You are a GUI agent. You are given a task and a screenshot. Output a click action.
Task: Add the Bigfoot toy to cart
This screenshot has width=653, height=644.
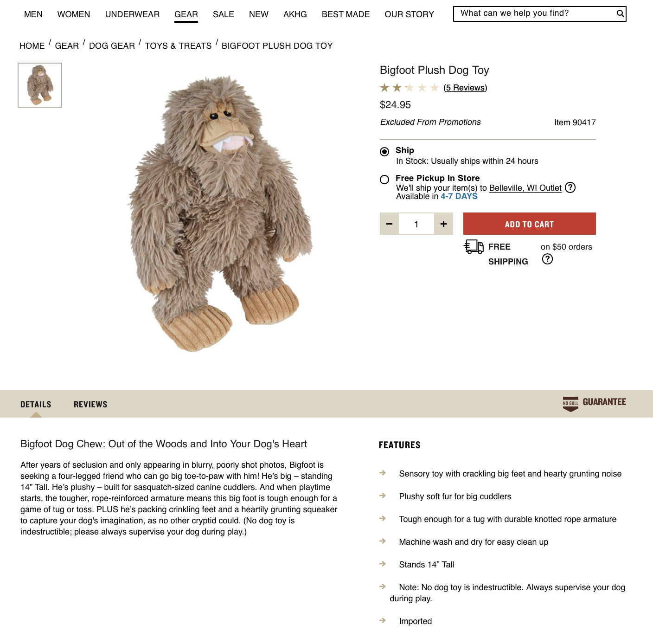point(529,224)
